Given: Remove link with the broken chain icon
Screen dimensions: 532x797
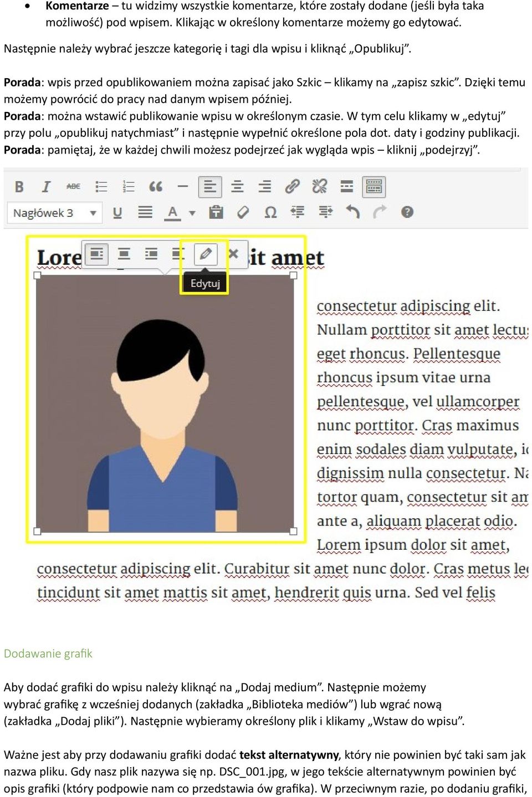Looking at the screenshot, I should pos(319,187).
